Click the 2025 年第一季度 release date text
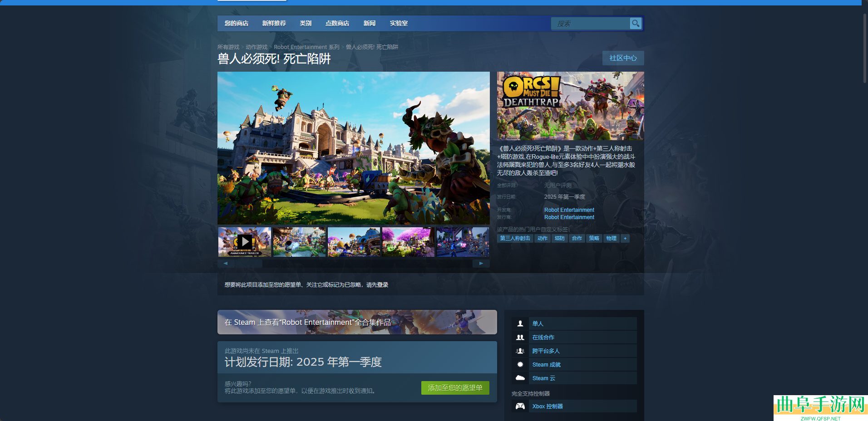The height and width of the screenshot is (421, 868). tap(565, 197)
